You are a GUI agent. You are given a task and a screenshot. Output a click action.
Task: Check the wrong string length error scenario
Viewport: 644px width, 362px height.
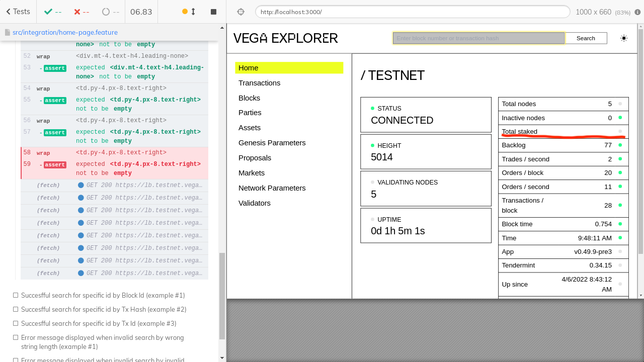15,337
